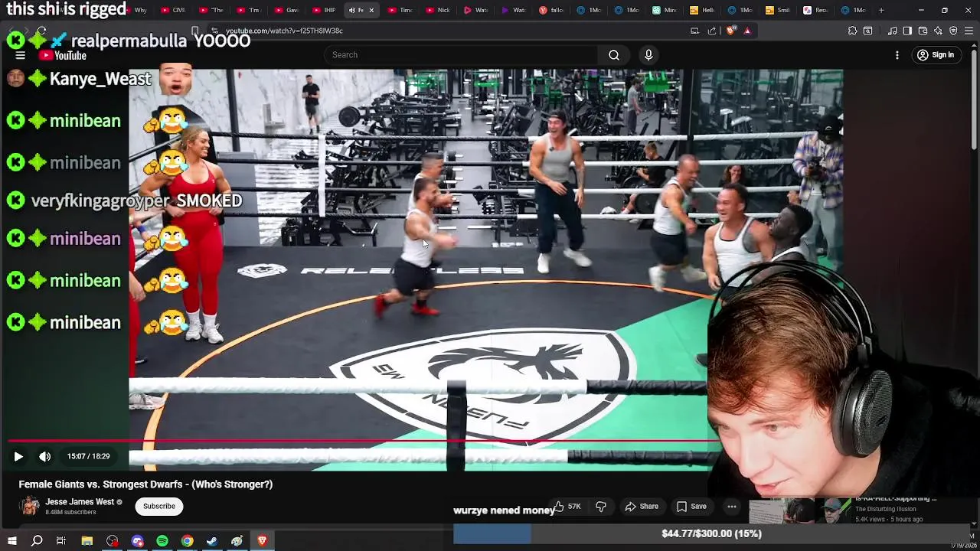Switch to the 'Smil' tab
The width and height of the screenshot is (980, 551).
click(778, 10)
